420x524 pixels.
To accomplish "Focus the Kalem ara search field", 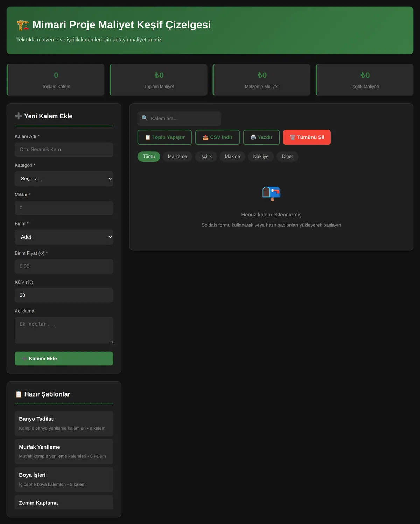I will (179, 119).
